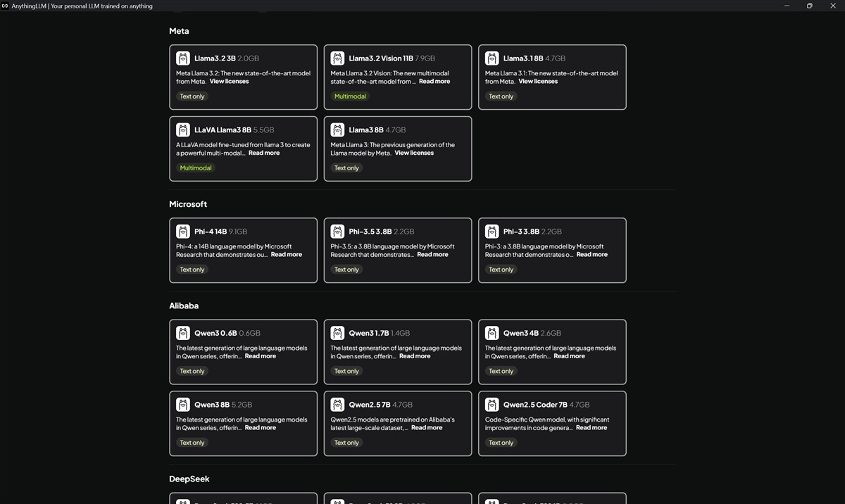Viewport: 845px width, 504px height.
Task: Click the Text only tag on Qwen3 1.7B
Action: (x=346, y=372)
